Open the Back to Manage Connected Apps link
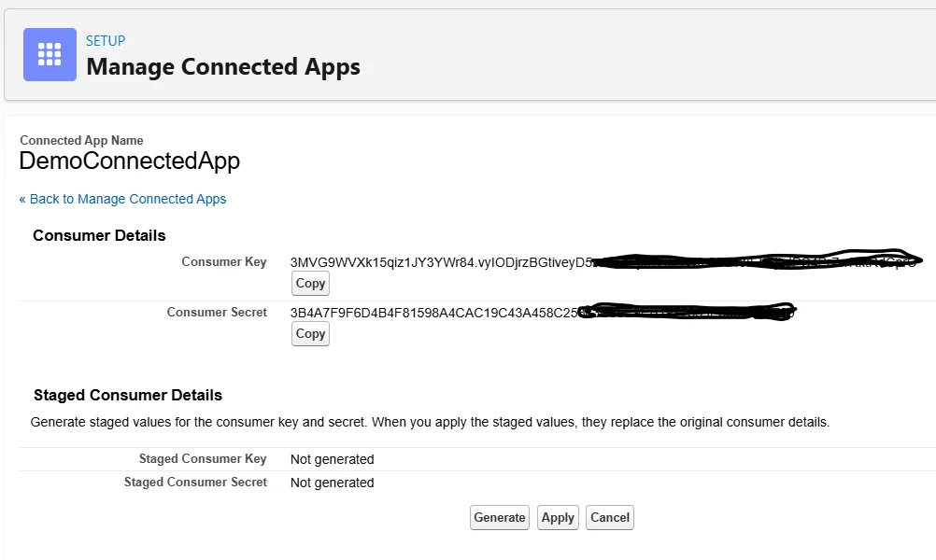 pyautogui.click(x=122, y=199)
